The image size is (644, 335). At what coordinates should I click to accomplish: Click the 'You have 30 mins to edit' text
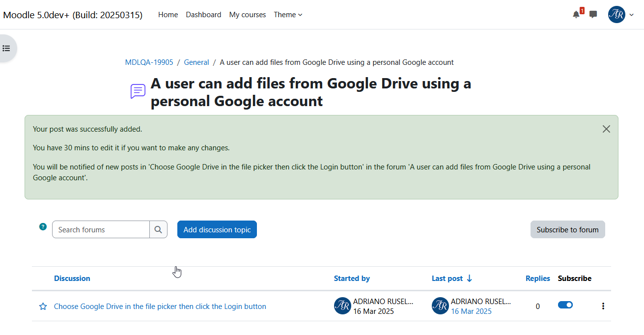[131, 147]
